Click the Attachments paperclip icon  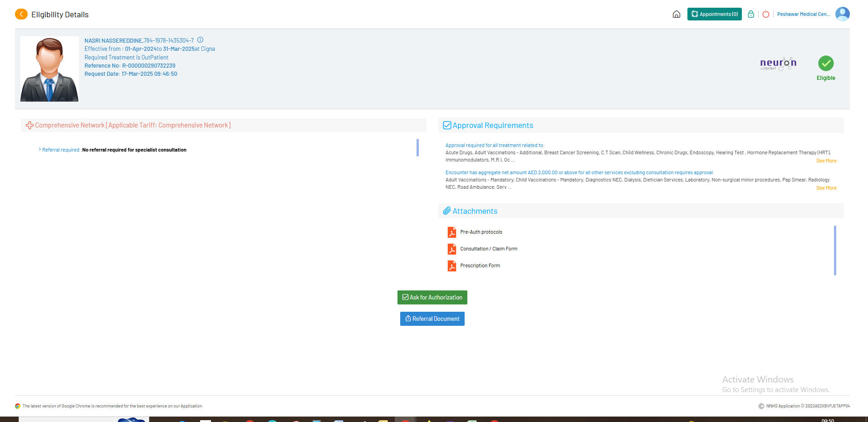pyautogui.click(x=447, y=211)
